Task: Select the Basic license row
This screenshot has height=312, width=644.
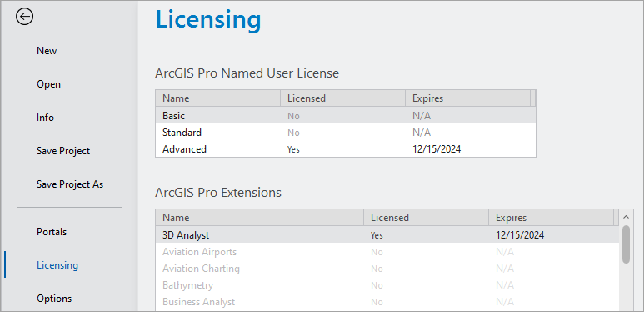Action: (x=346, y=115)
